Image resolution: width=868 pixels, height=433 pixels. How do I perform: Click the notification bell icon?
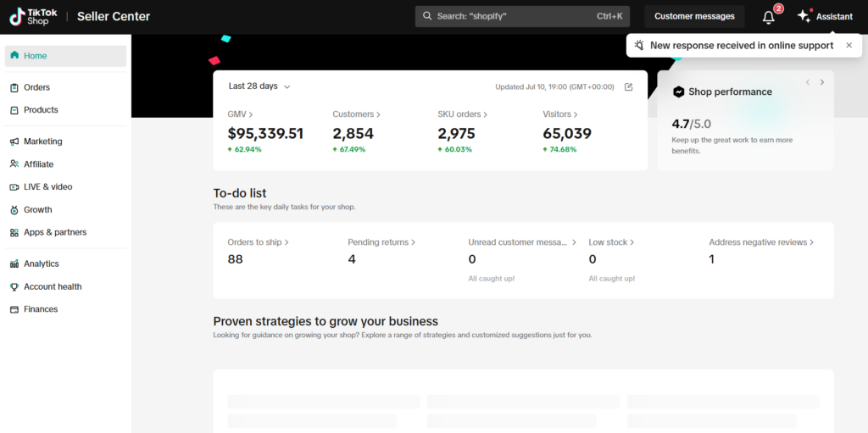(x=769, y=17)
